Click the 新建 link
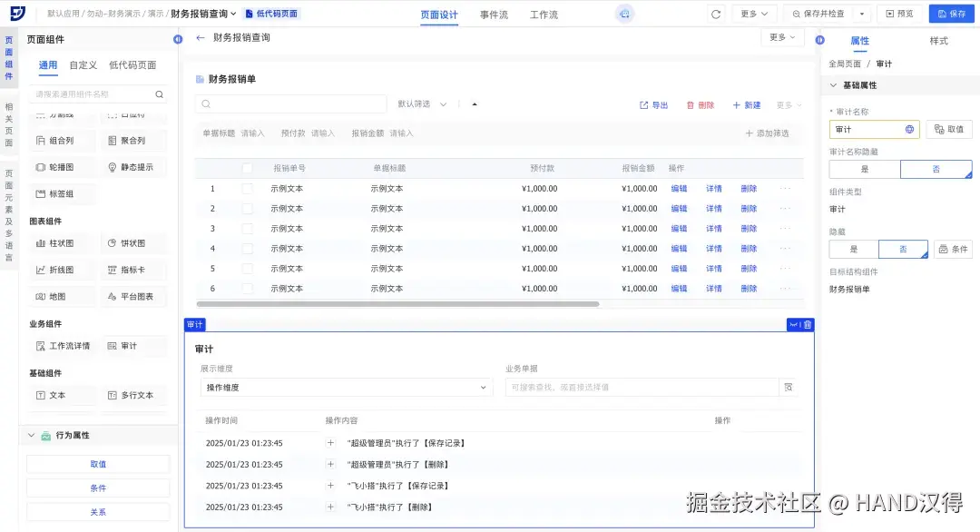Viewport: 980px width, 532px height. pos(747,105)
